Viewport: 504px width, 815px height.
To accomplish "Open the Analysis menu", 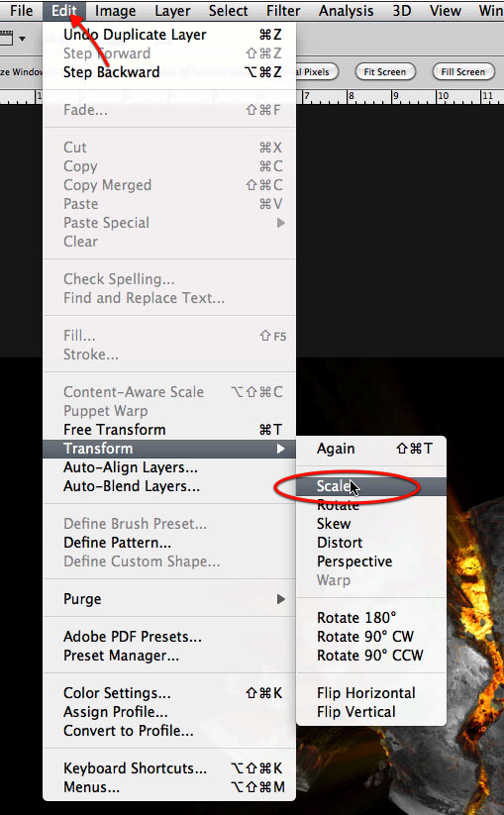I will pyautogui.click(x=346, y=10).
